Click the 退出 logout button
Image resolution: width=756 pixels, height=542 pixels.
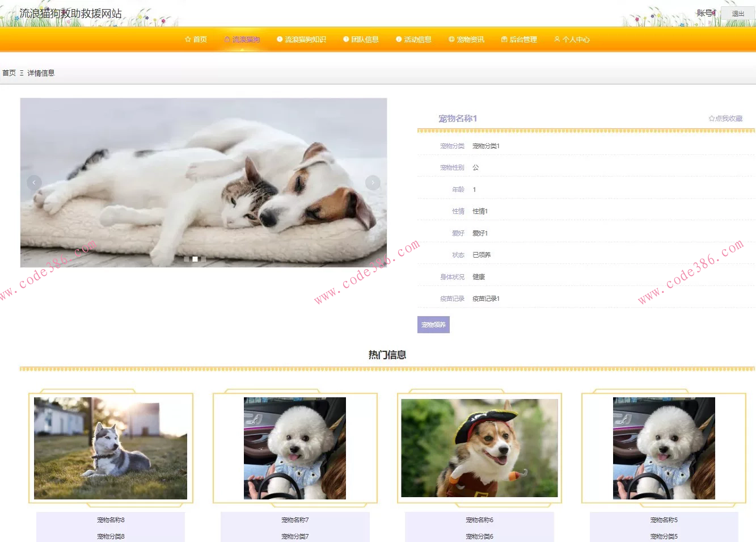click(x=738, y=14)
